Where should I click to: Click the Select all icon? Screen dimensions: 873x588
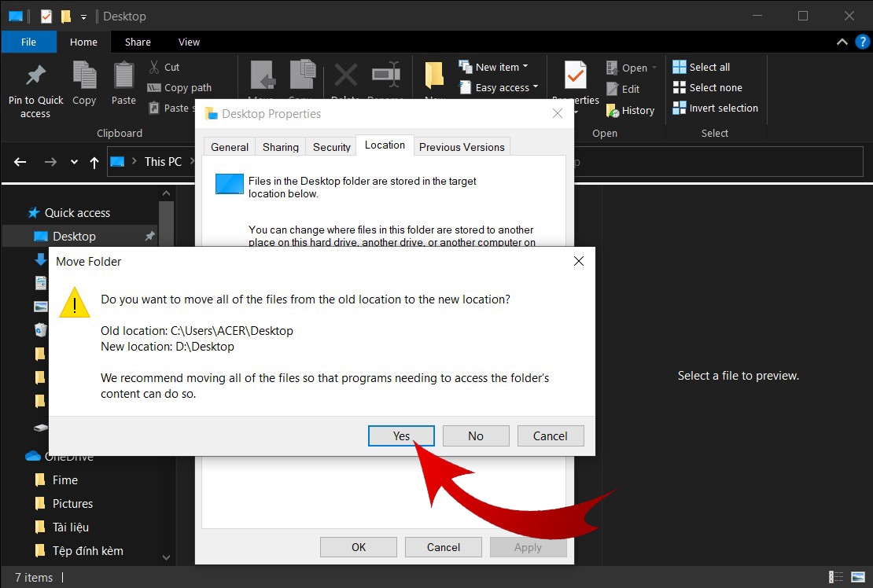680,67
